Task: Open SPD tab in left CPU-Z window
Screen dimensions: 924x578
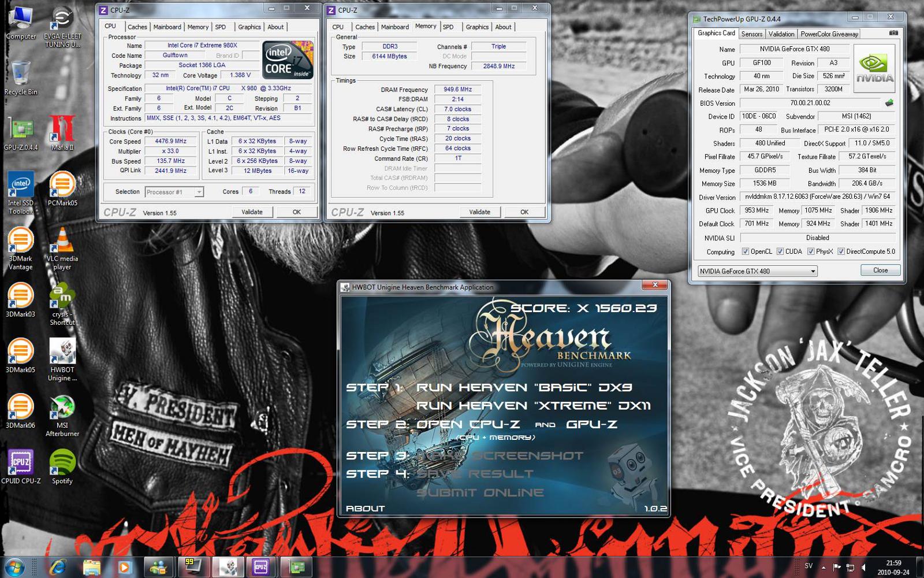Action: click(221, 27)
